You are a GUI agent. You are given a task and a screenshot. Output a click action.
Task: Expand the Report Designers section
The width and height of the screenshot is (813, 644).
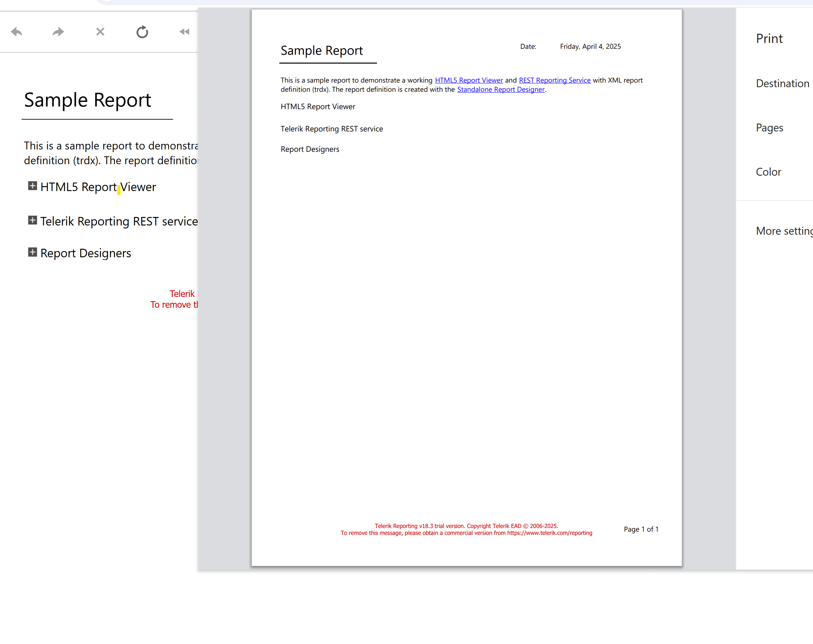coord(33,252)
